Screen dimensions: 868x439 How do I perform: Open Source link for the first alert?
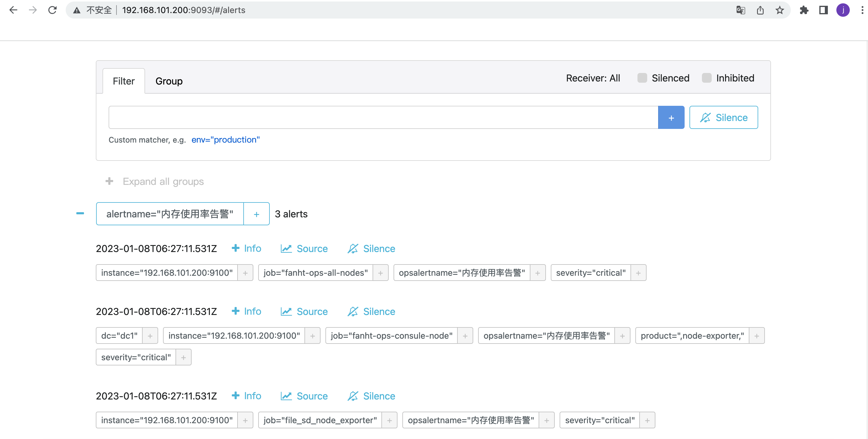click(304, 248)
